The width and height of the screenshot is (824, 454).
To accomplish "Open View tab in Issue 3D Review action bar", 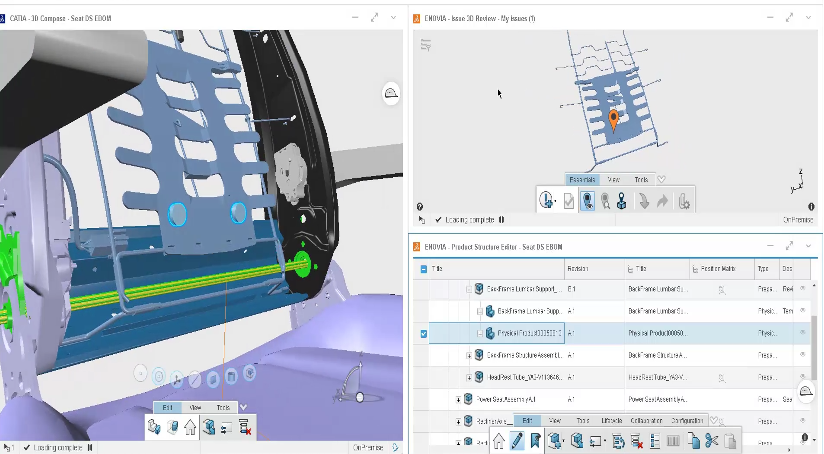I will pyautogui.click(x=613, y=180).
